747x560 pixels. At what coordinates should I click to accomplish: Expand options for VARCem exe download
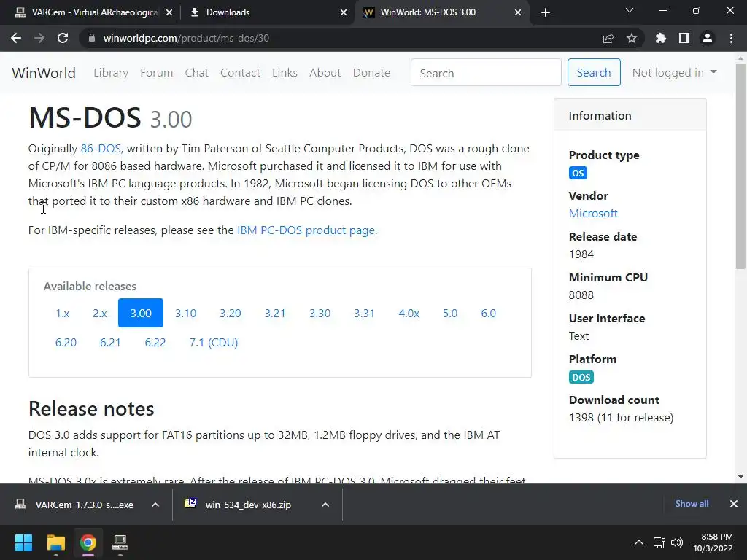tap(155, 505)
